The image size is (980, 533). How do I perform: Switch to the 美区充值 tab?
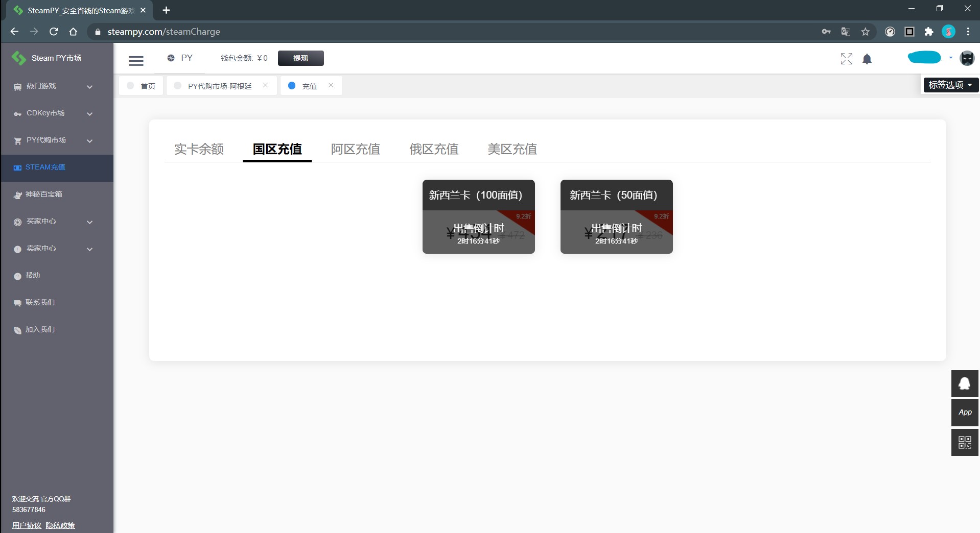pyautogui.click(x=512, y=149)
